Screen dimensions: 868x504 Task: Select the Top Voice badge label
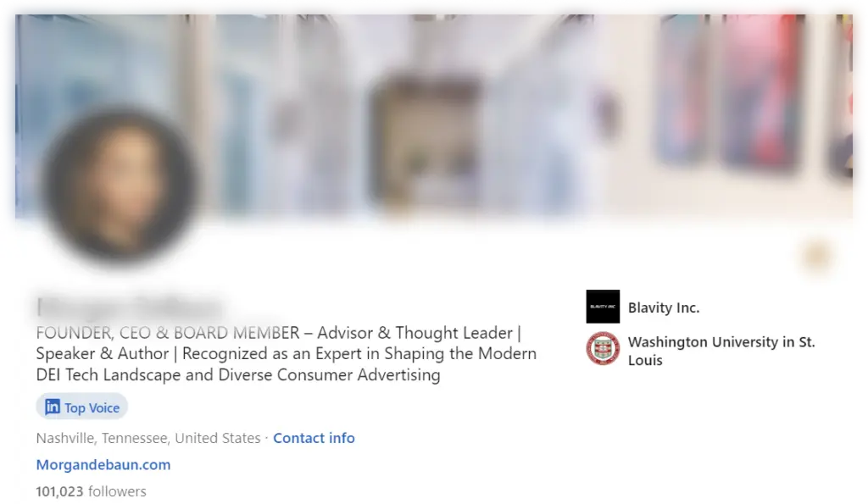(92, 407)
